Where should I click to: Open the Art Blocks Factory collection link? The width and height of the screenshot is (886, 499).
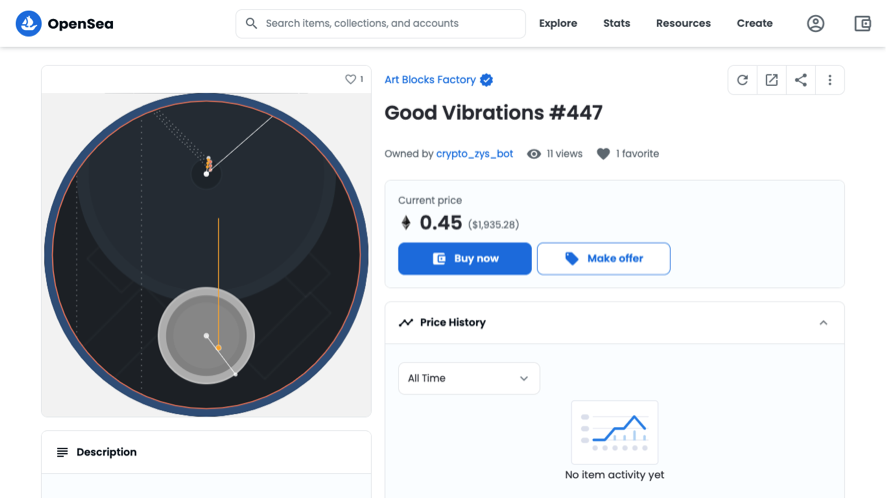click(x=430, y=80)
